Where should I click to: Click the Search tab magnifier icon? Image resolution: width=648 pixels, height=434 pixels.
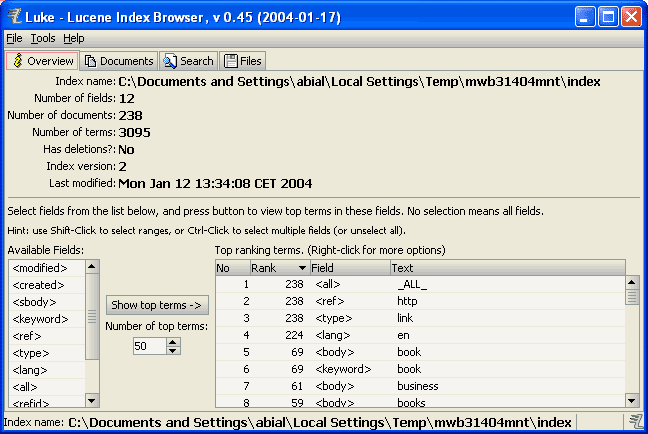170,61
